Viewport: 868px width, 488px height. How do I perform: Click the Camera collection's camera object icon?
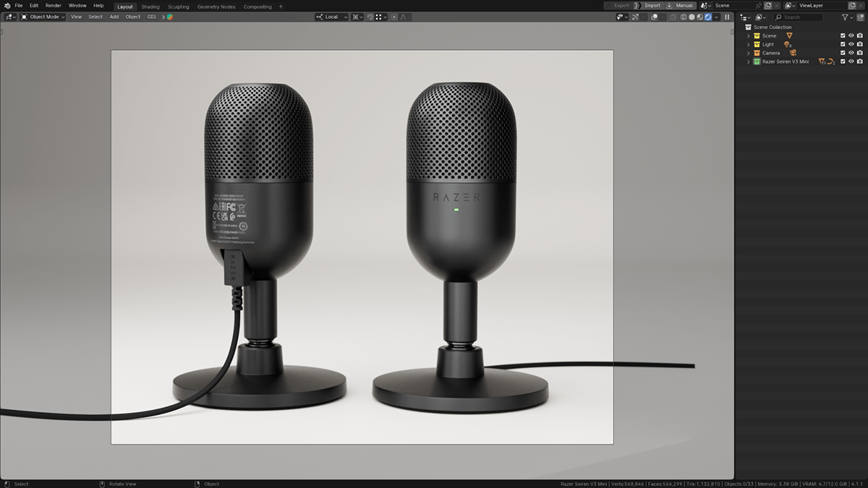pos(793,53)
